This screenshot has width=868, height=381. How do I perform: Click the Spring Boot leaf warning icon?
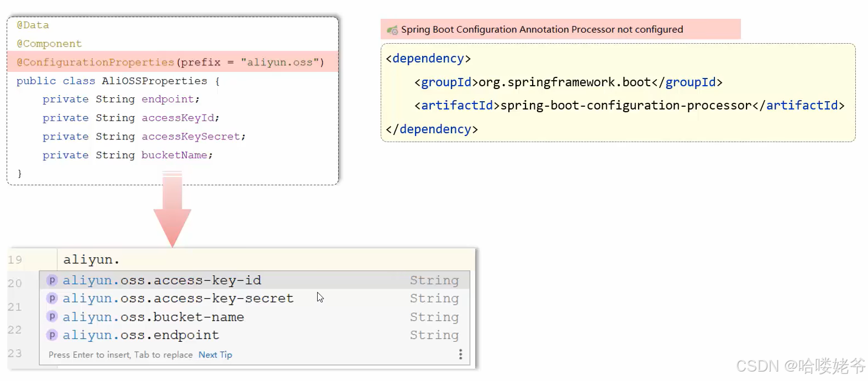392,30
